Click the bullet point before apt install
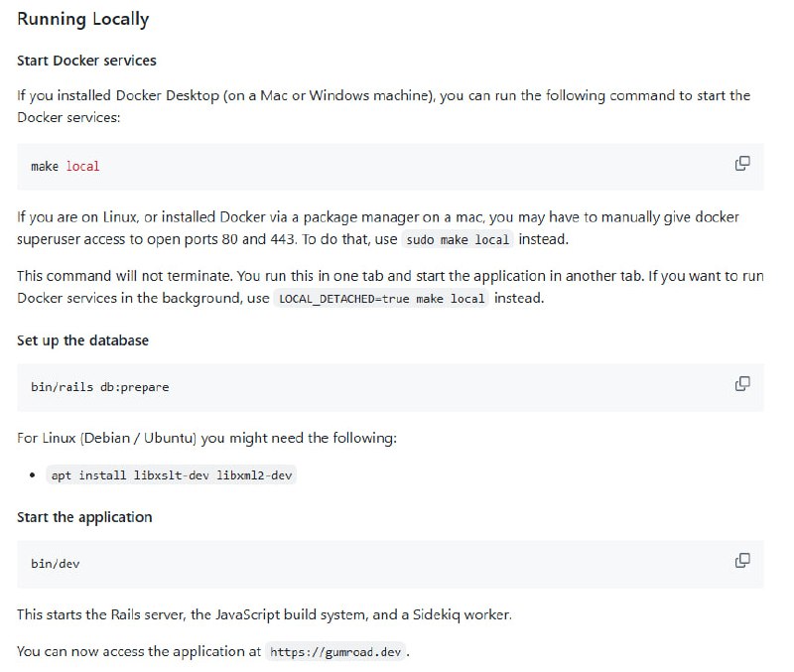794x672 pixels. [x=34, y=475]
